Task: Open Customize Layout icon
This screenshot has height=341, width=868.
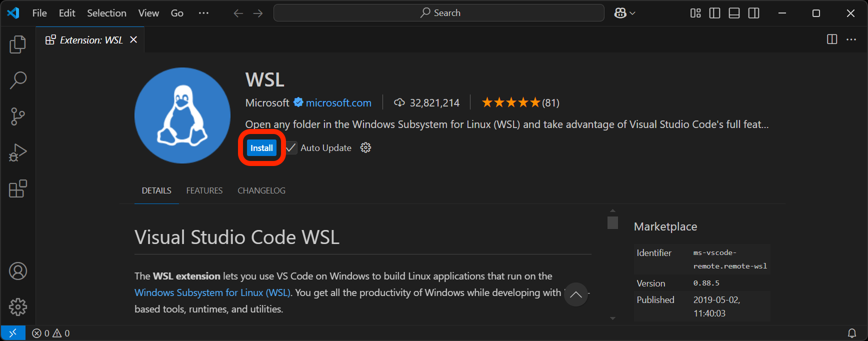Action: click(x=695, y=13)
